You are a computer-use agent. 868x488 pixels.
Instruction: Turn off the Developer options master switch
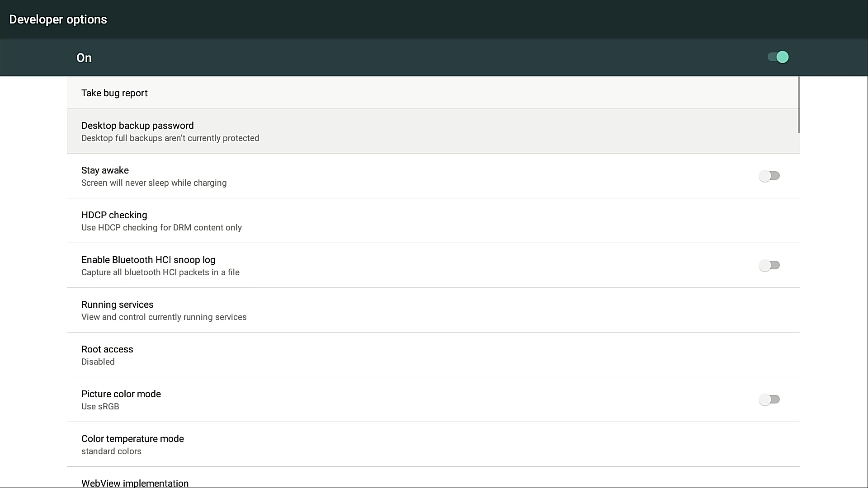[x=778, y=57]
